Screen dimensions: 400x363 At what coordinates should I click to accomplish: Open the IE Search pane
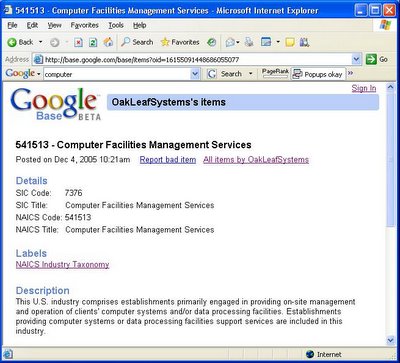[137, 42]
